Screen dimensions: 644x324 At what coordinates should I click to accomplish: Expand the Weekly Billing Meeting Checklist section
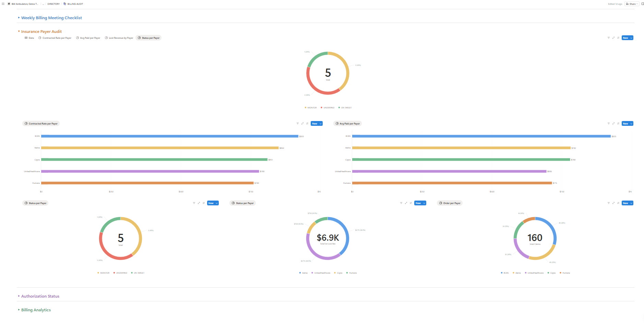[x=51, y=18]
